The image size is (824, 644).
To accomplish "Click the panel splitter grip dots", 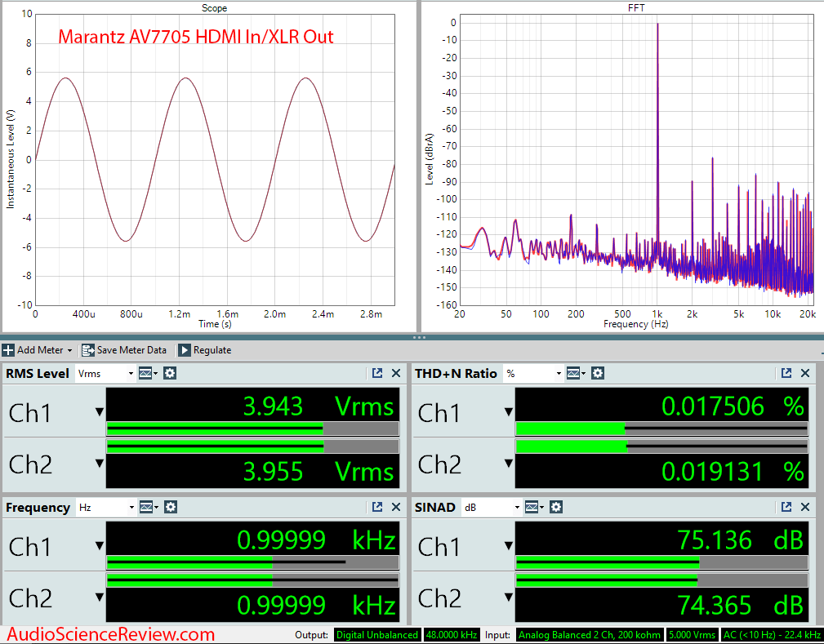I will 419,337.
